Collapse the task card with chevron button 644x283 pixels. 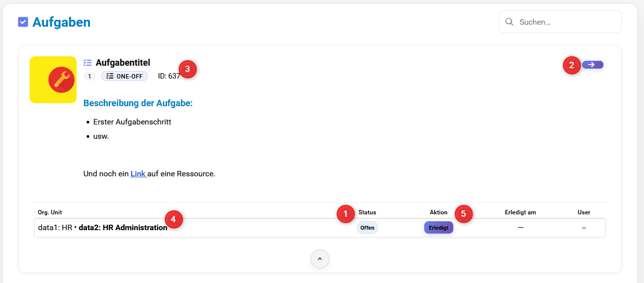320,259
